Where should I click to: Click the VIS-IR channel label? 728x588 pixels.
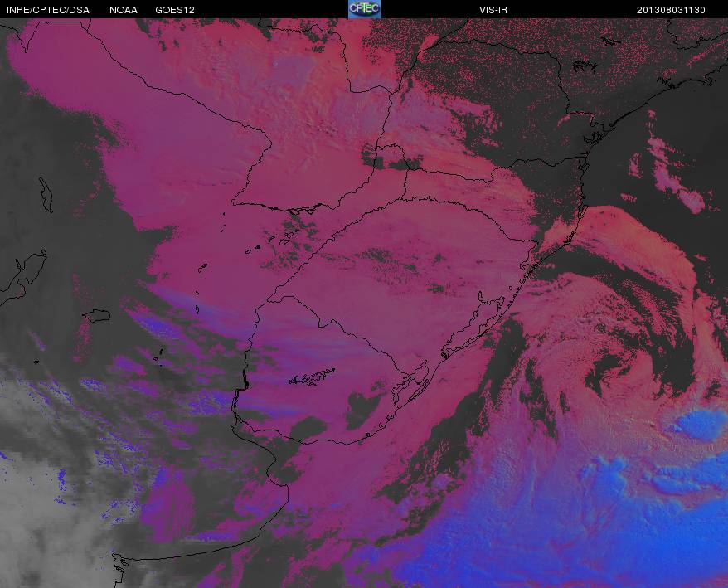click(x=493, y=10)
